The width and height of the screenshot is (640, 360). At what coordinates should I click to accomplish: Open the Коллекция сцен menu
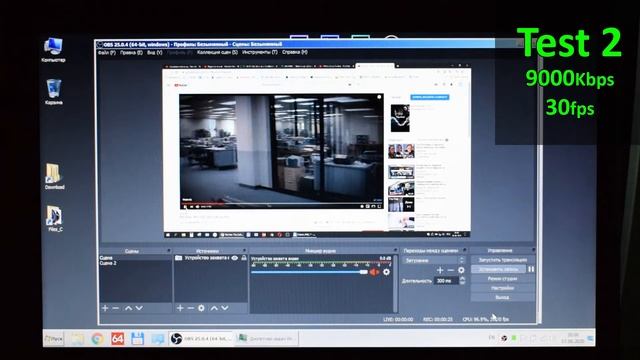217,52
